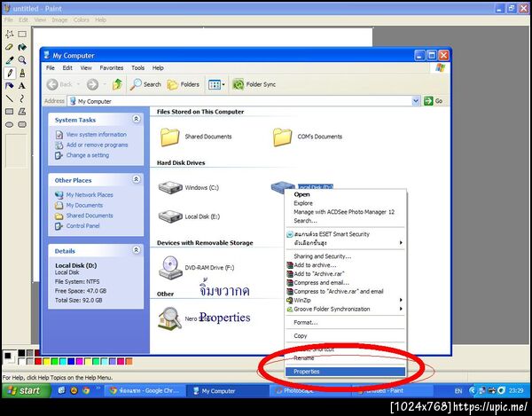532x416 pixels.
Task: Choose Explore from the context menu
Action: tap(345, 203)
